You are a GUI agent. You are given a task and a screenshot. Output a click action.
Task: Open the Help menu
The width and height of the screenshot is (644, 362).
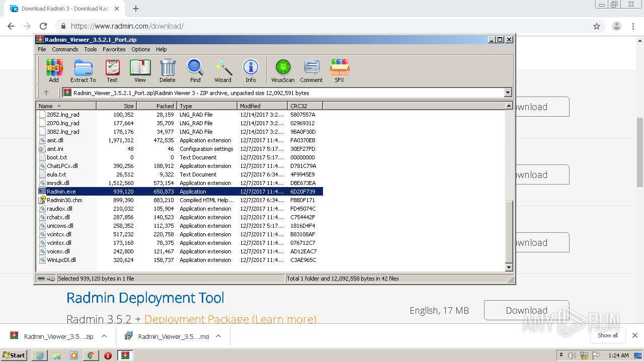tap(161, 49)
